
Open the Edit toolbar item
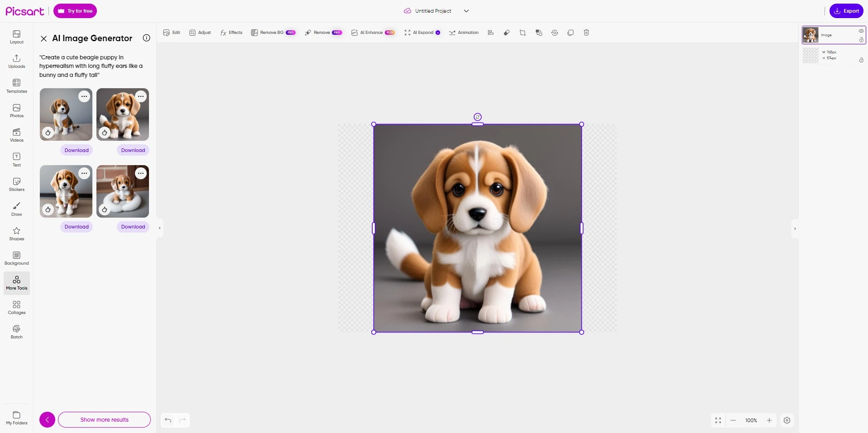coord(172,33)
